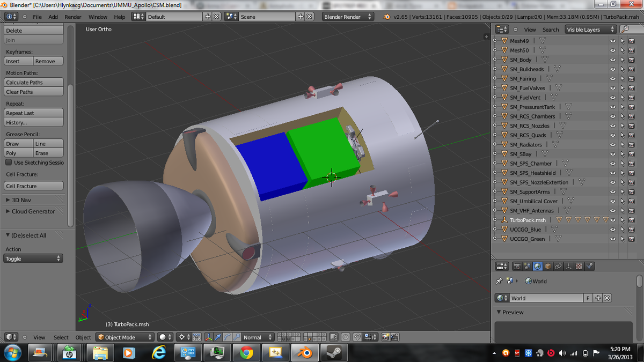Image resolution: width=644 pixels, height=362 pixels.
Task: Click the Grease Pencil Erase button
Action: point(48,153)
